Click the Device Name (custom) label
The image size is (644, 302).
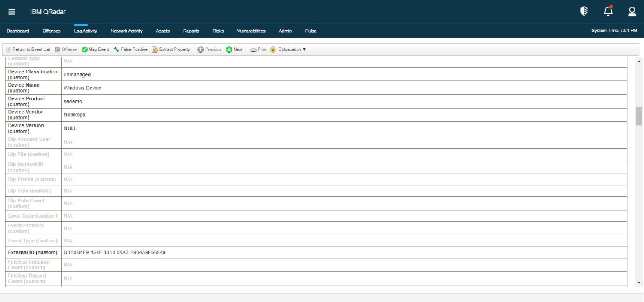point(24,88)
